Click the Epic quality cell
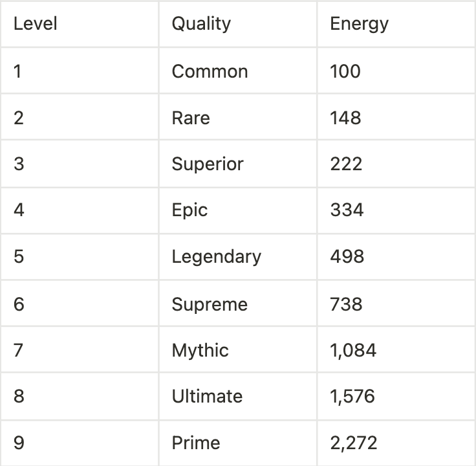This screenshot has width=476, height=466. click(x=189, y=210)
